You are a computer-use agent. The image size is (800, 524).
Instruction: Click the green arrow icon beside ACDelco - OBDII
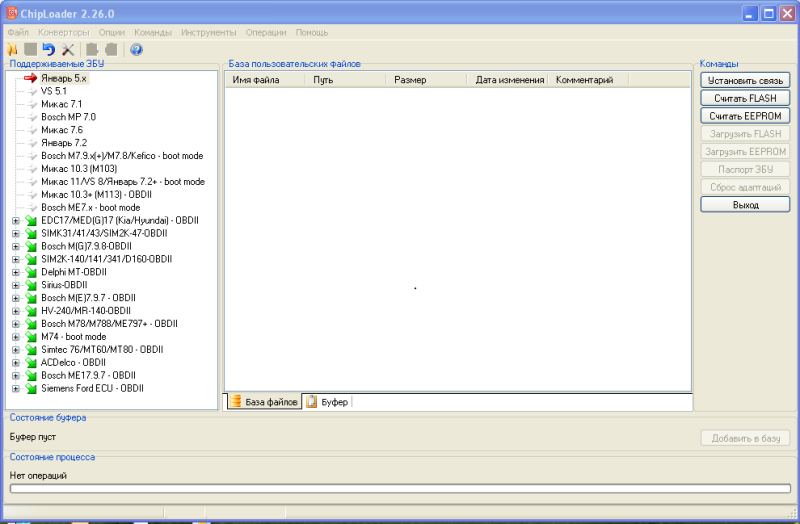(30, 363)
